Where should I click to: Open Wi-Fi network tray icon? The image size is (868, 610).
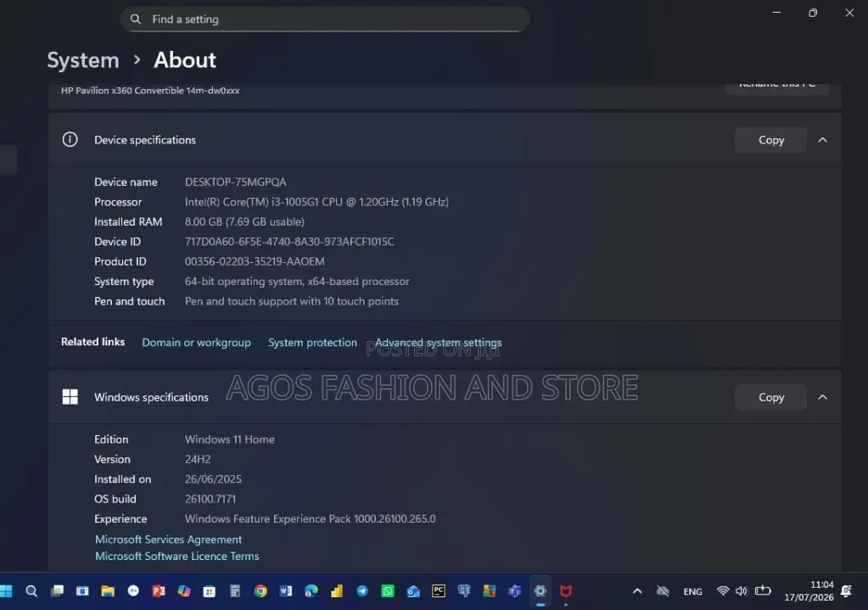pos(722,591)
